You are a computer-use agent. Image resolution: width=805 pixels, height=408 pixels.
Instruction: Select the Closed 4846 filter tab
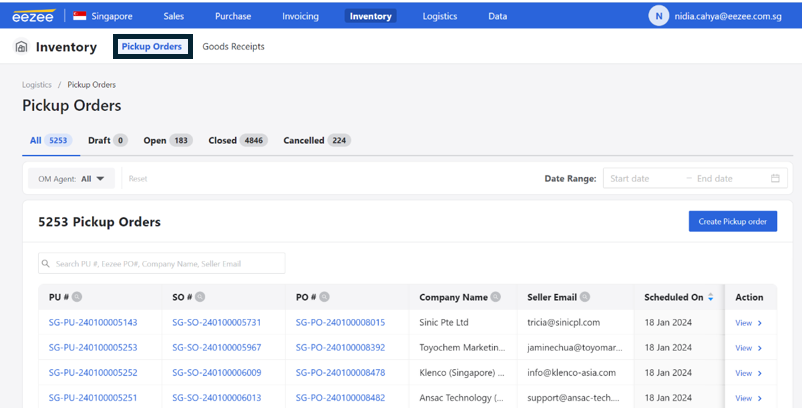pyautogui.click(x=238, y=140)
